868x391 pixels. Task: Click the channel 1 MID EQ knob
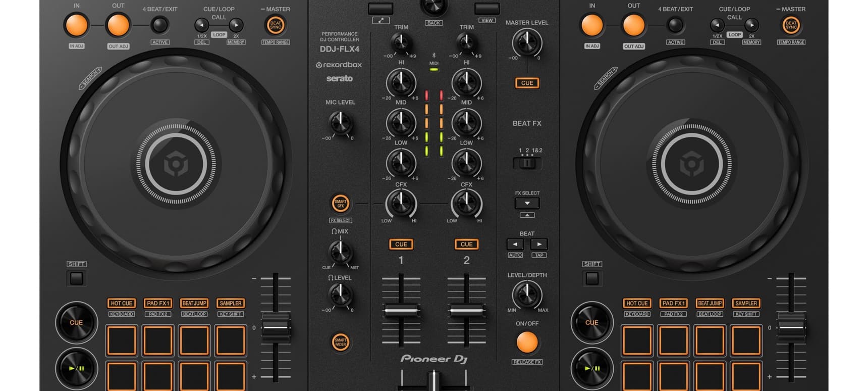[401, 123]
